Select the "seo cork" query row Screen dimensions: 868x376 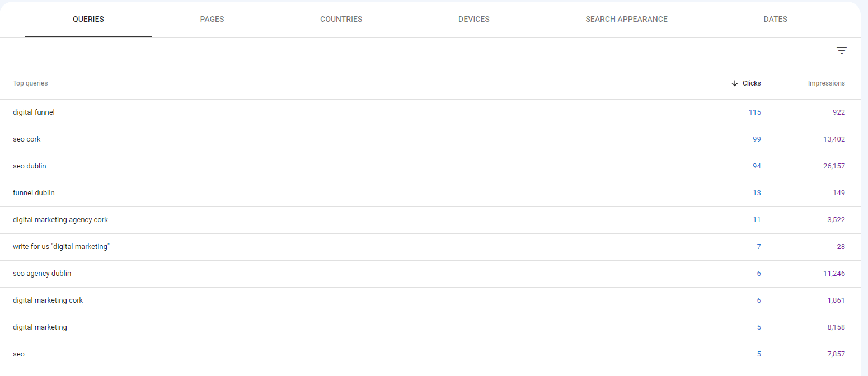(430, 139)
